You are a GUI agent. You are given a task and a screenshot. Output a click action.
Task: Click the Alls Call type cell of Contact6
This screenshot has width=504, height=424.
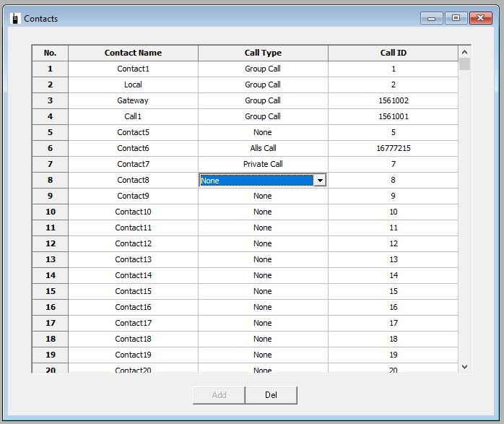click(263, 148)
